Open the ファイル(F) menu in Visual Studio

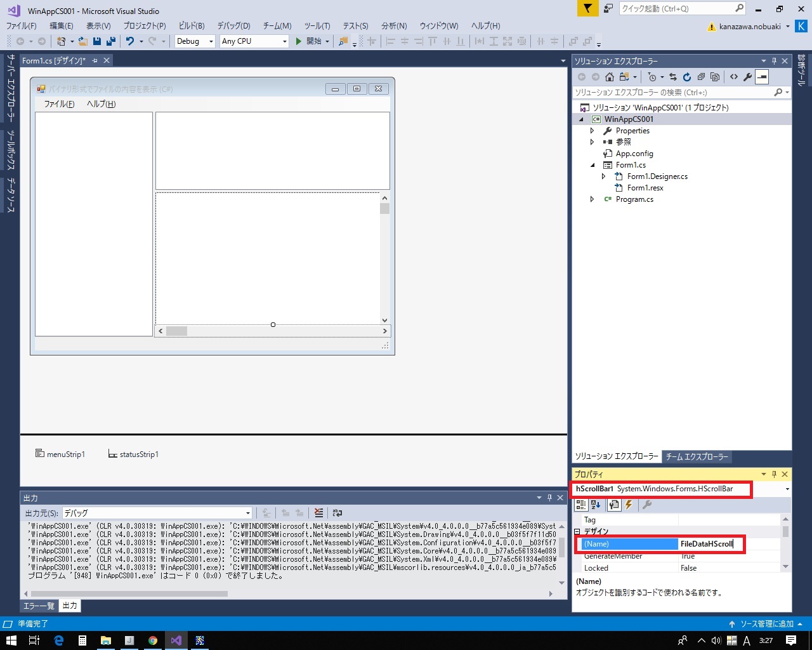click(21, 26)
